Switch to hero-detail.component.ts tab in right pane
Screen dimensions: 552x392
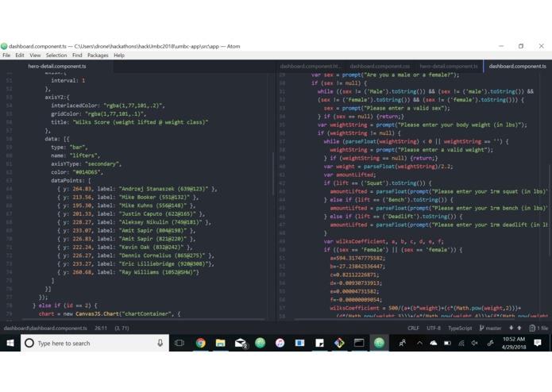tap(449, 66)
